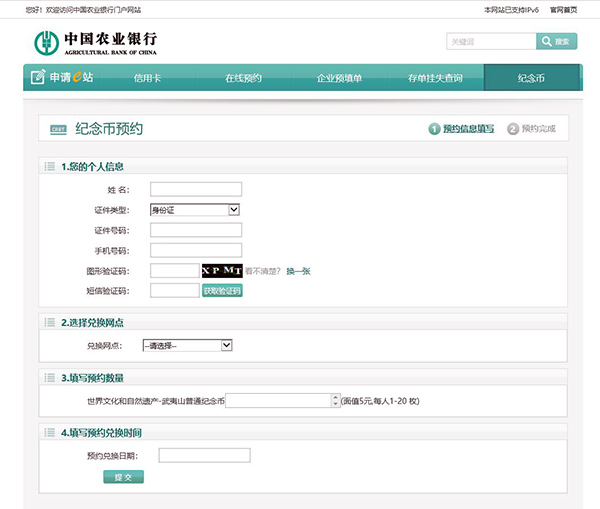Open the 信用卡 navigation tab
Viewport: 600px width, 509px height.
coord(147,77)
